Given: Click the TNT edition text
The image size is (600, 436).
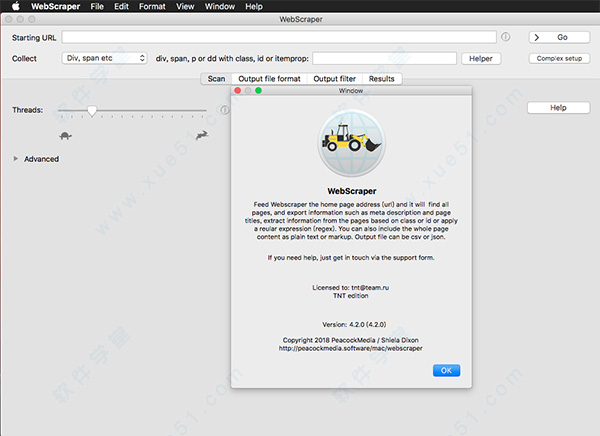Looking at the screenshot, I should pos(351,296).
